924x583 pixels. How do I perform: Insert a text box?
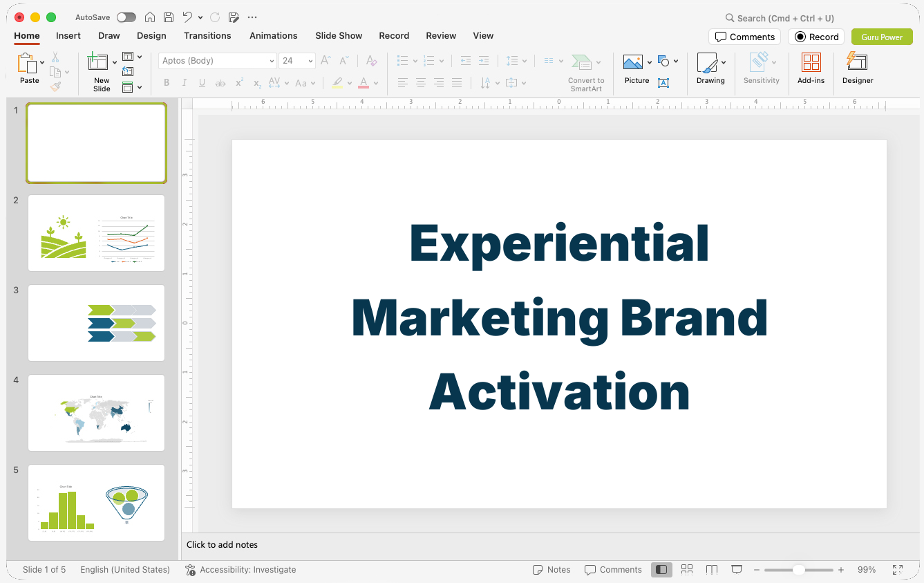pyautogui.click(x=663, y=83)
